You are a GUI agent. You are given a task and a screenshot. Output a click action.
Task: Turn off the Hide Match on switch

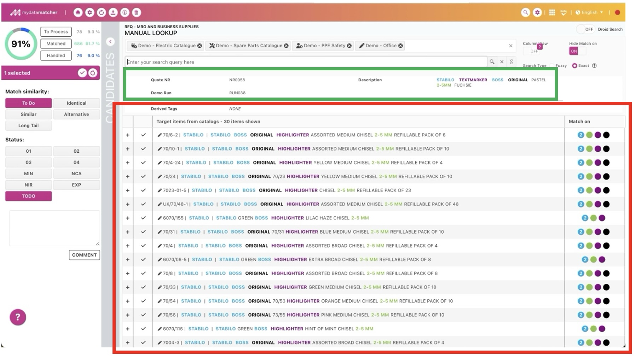click(x=577, y=51)
